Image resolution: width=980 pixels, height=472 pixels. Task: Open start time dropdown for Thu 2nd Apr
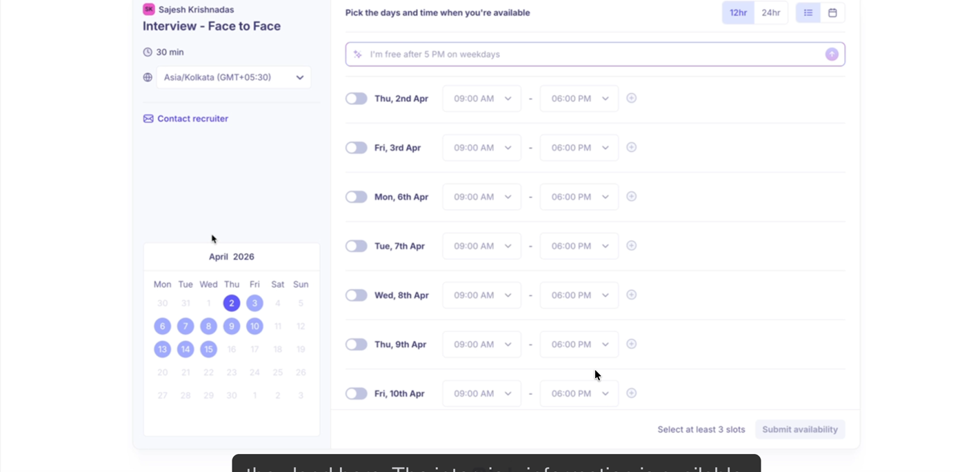point(481,98)
